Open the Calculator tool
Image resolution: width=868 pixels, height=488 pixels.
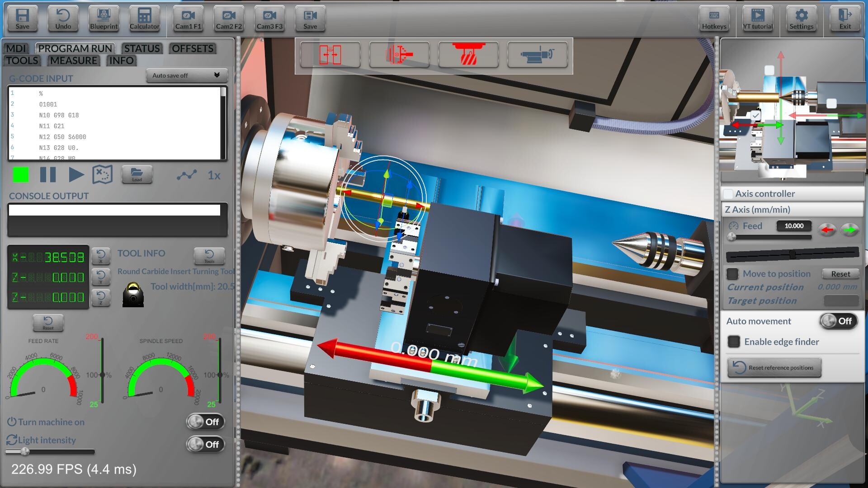click(144, 19)
